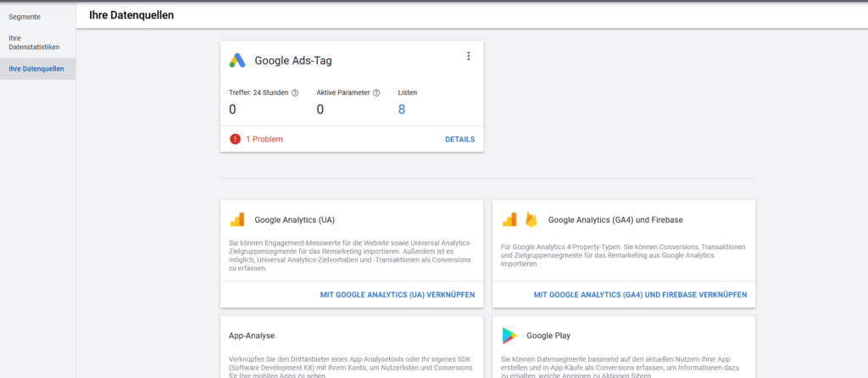
Task: Click the Firebase flame icon
Action: [531, 220]
